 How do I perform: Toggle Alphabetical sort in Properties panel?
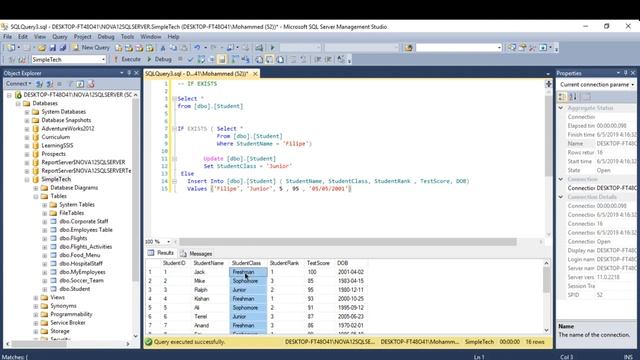pyautogui.click(x=573, y=97)
